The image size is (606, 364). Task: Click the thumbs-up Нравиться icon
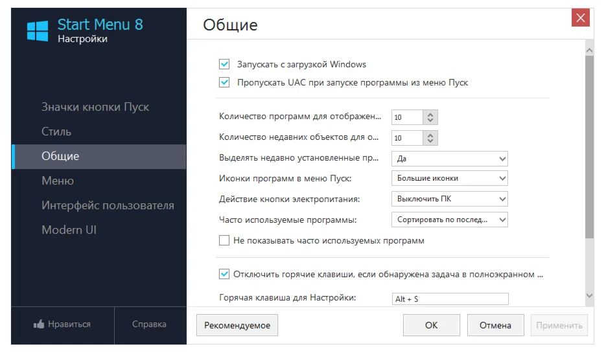39,324
